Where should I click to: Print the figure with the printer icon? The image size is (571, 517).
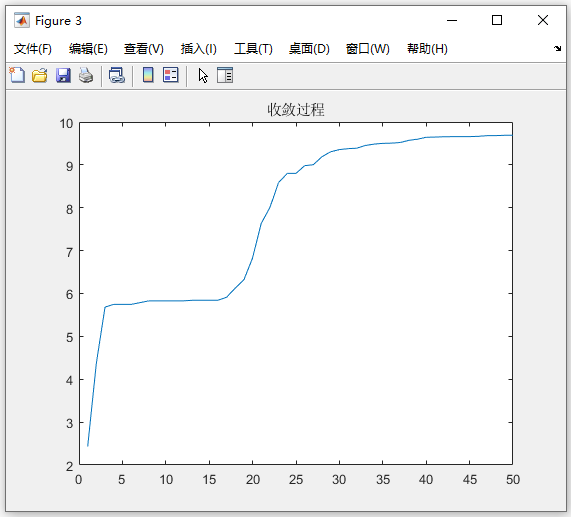click(86, 75)
